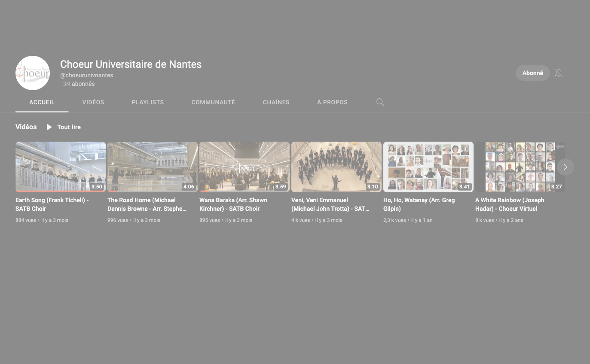Click the channel search magnifier icon

380,102
